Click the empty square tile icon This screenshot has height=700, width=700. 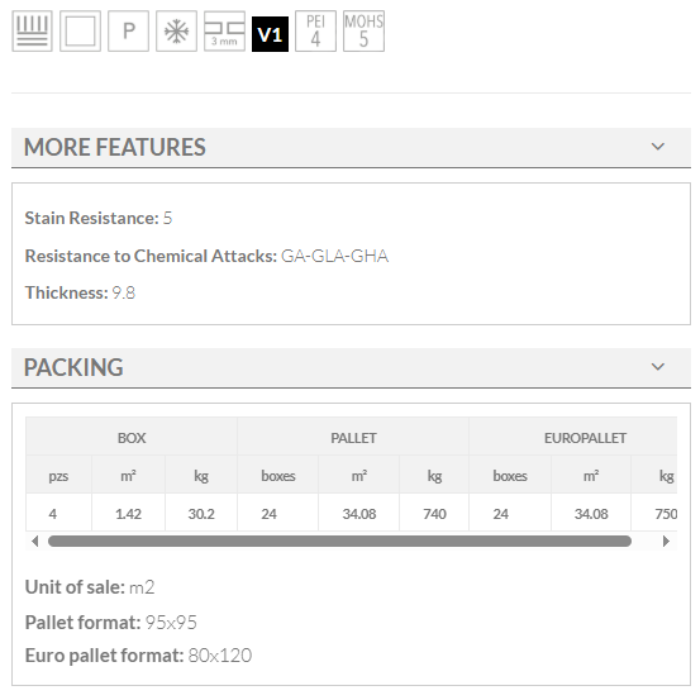coord(80,32)
